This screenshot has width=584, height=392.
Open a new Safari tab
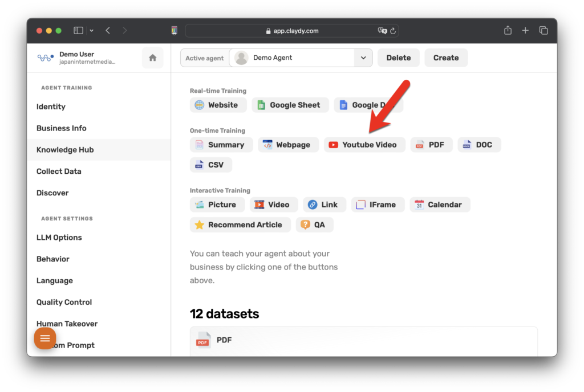tap(525, 31)
